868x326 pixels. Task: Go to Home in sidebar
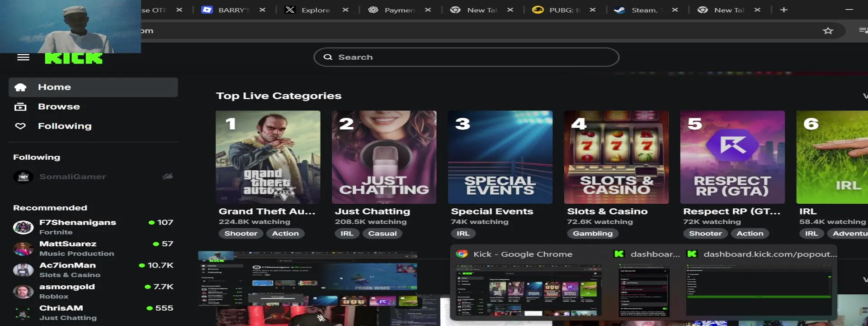93,87
